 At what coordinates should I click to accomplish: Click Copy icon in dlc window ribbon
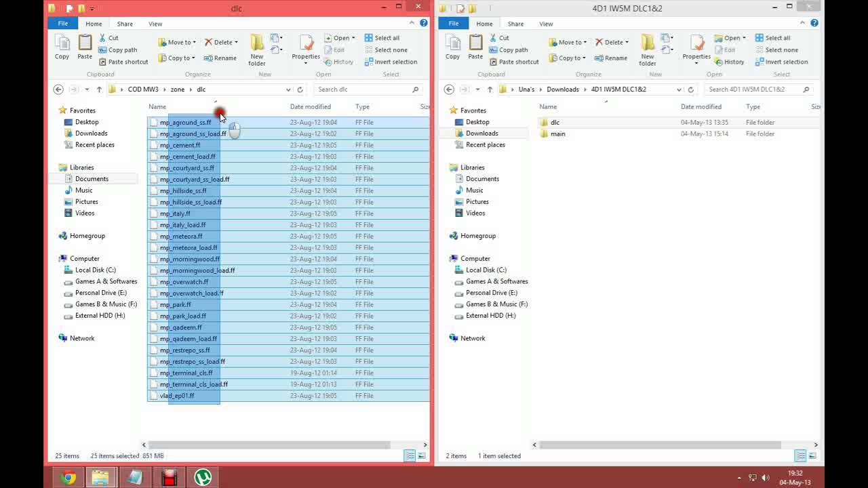[62, 47]
